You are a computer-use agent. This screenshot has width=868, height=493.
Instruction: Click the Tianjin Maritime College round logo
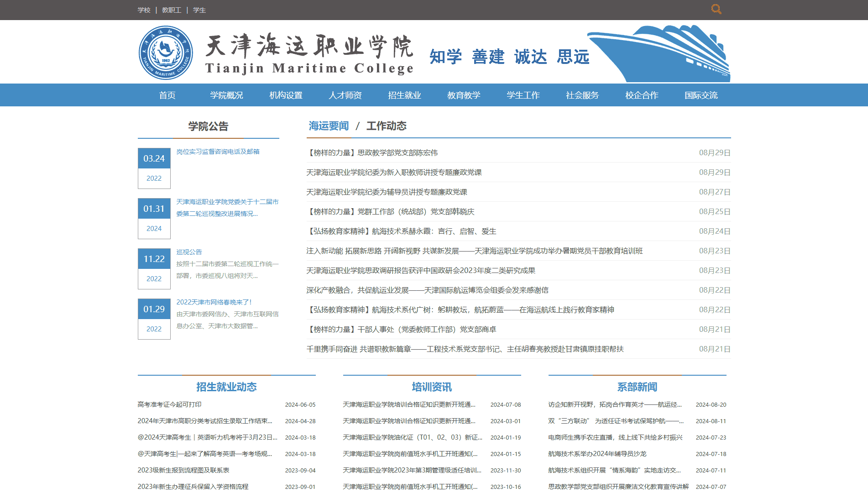tap(166, 52)
